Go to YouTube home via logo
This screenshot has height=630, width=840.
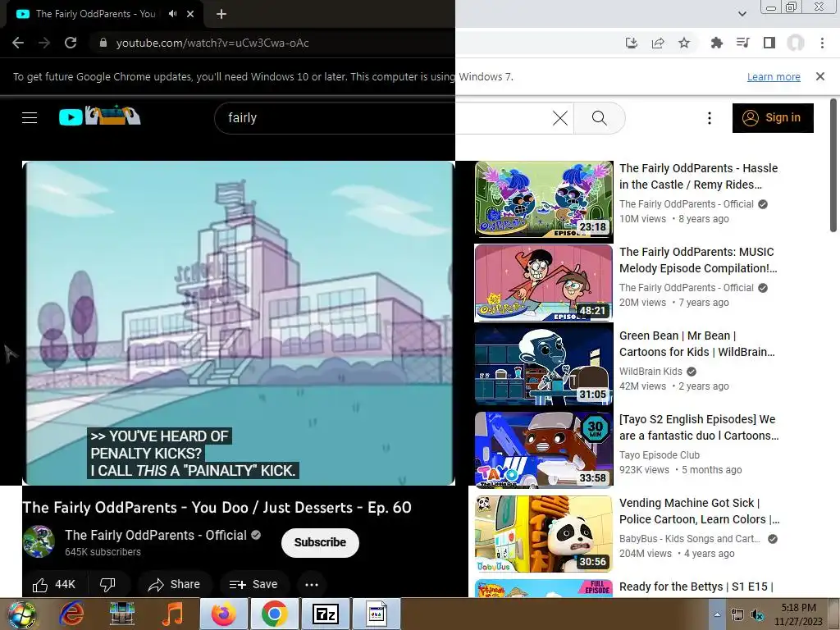(99, 116)
